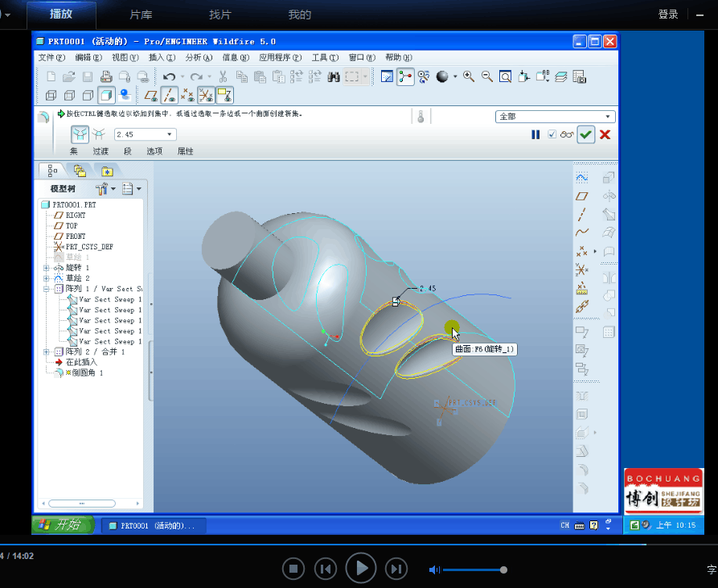The width and height of the screenshot is (718, 588).
Task: Click the Sketch tool icon in right toolbar
Action: tap(581, 177)
